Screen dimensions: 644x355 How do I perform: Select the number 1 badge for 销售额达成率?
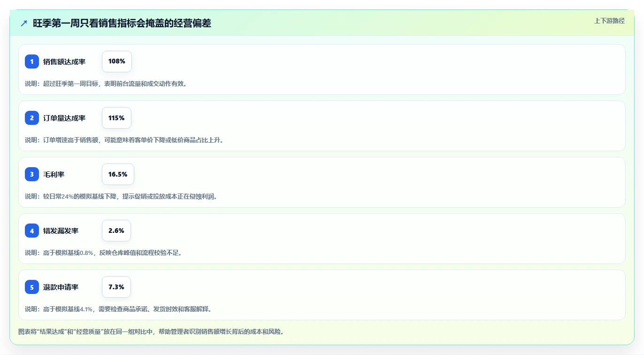(32, 62)
